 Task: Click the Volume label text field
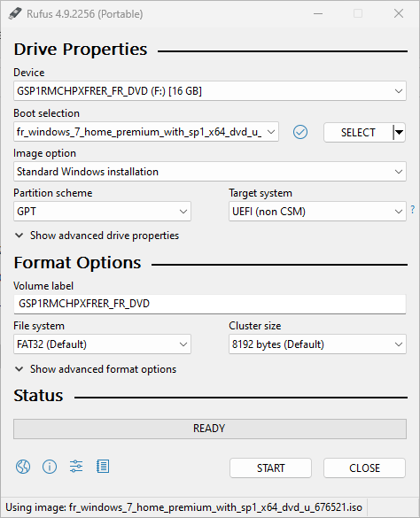pos(210,304)
